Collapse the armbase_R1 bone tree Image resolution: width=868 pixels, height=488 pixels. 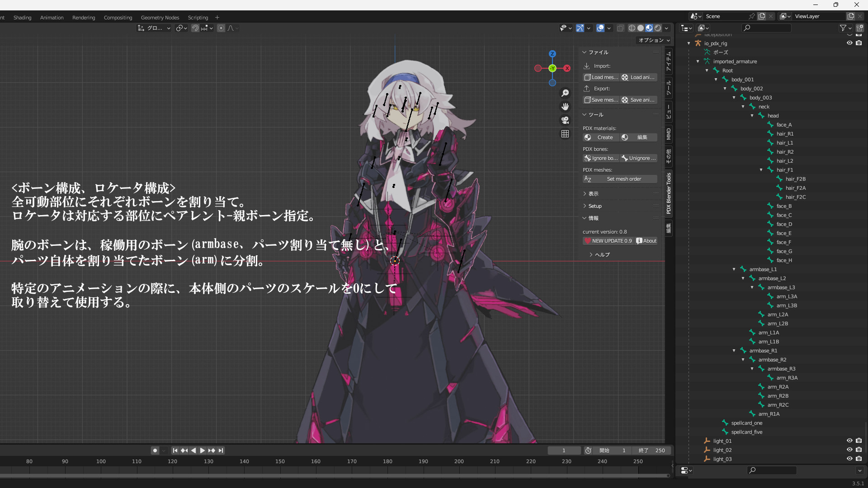[x=734, y=351]
